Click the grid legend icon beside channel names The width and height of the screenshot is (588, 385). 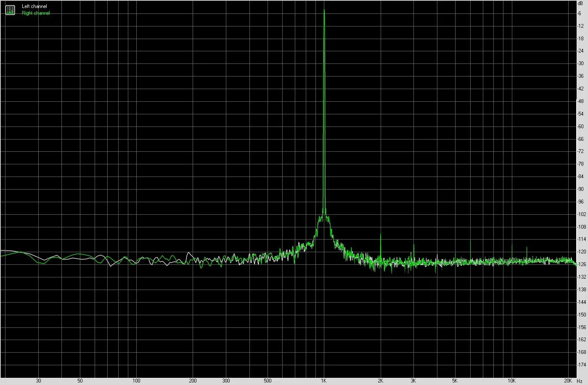click(x=10, y=10)
